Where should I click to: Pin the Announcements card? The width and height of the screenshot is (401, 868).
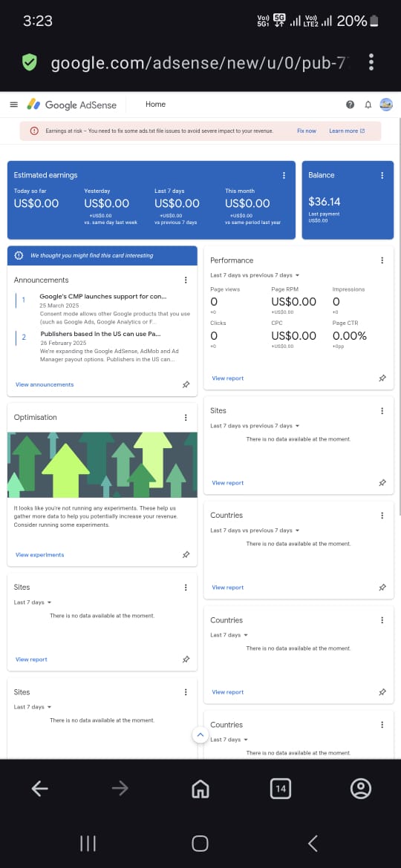(x=186, y=385)
